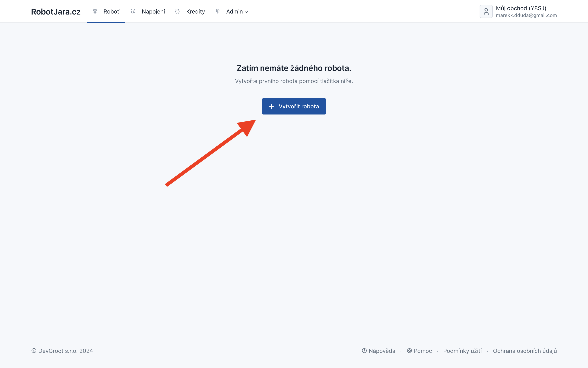Click the copyright icon before DevGroot
Viewport: 588px width, 368px height.
[x=34, y=351]
